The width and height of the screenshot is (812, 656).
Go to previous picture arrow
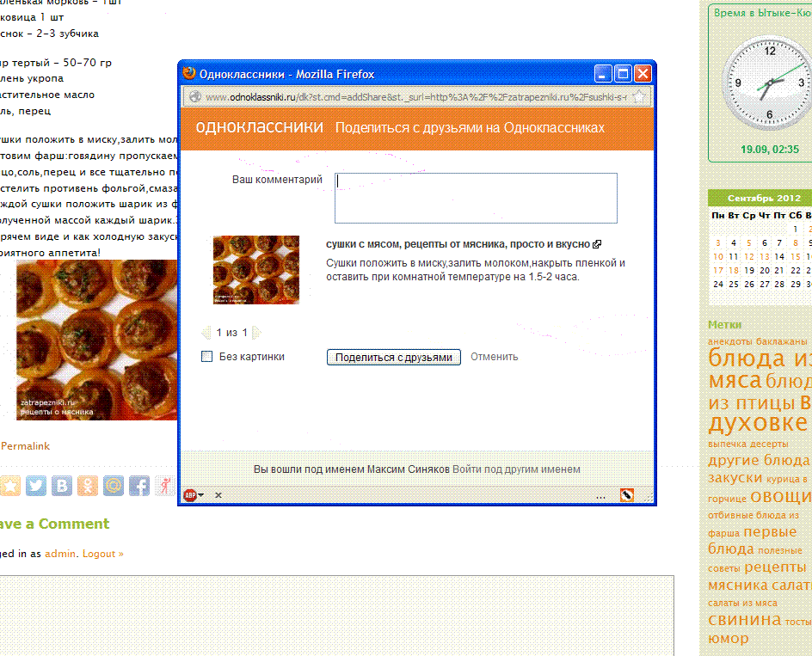pyautogui.click(x=206, y=333)
